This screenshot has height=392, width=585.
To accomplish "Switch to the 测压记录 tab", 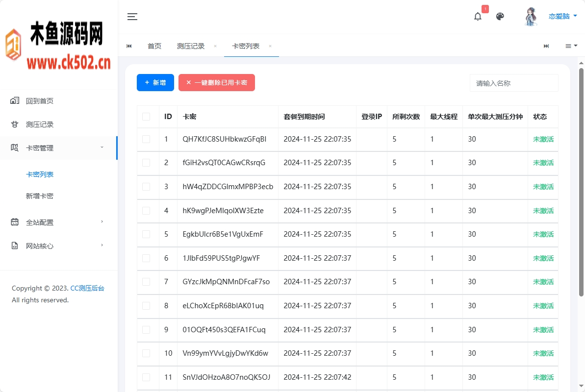I will coord(191,46).
